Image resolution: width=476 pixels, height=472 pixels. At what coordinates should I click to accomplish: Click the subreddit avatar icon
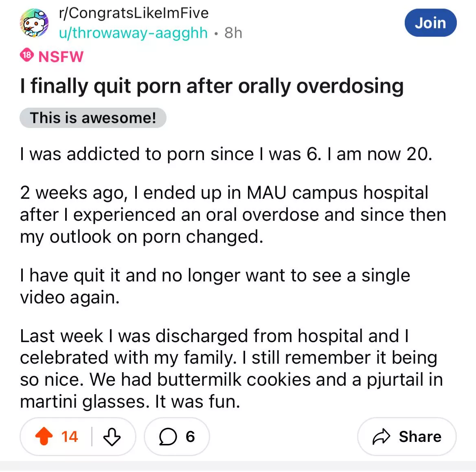point(34,23)
